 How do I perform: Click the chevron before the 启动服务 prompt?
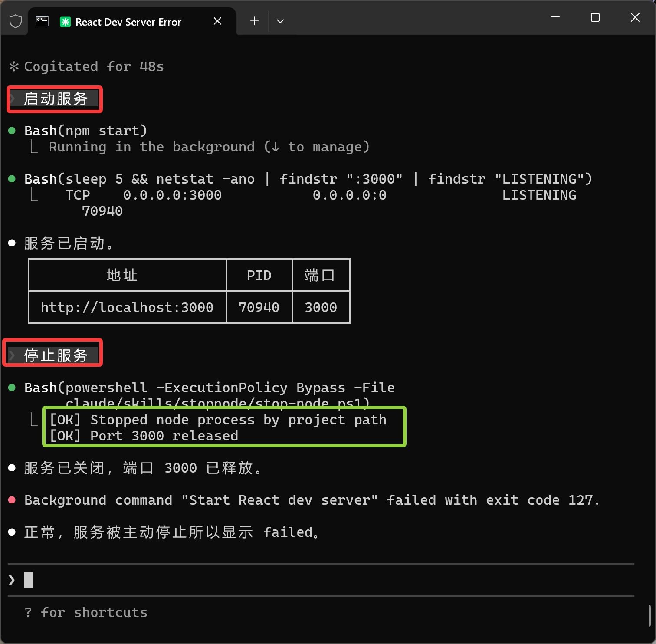click(x=13, y=99)
